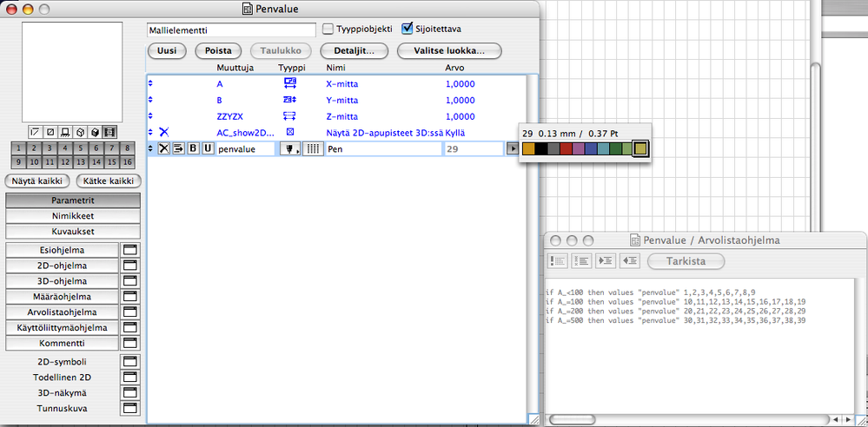868x427 pixels.
Task: Select the slashed-square 2D view icon
Action: point(50,132)
